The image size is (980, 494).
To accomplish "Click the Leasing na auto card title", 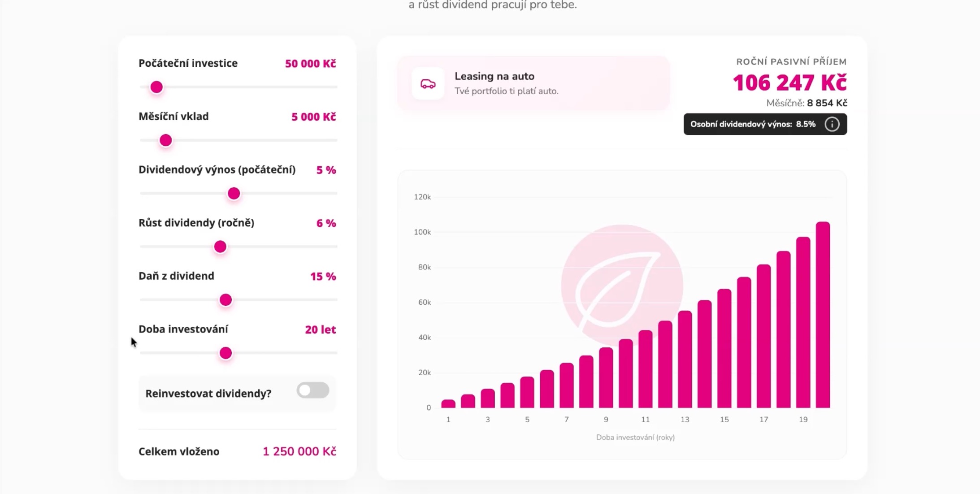I will 494,76.
